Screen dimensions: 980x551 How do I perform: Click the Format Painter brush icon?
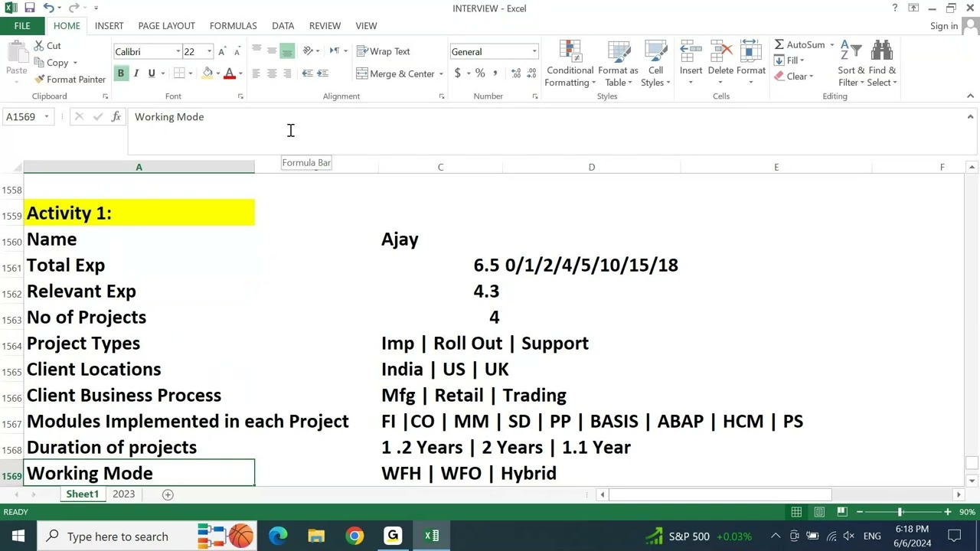tap(39, 80)
